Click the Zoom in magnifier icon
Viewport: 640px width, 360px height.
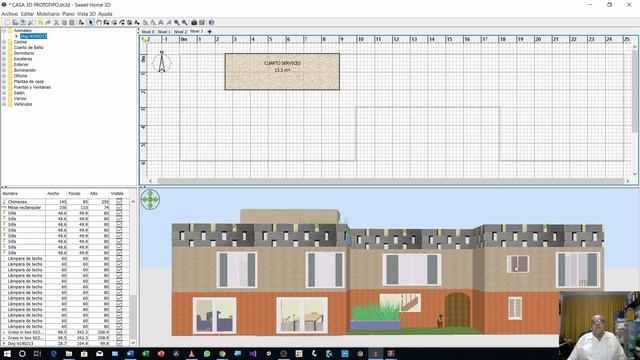pos(177,22)
